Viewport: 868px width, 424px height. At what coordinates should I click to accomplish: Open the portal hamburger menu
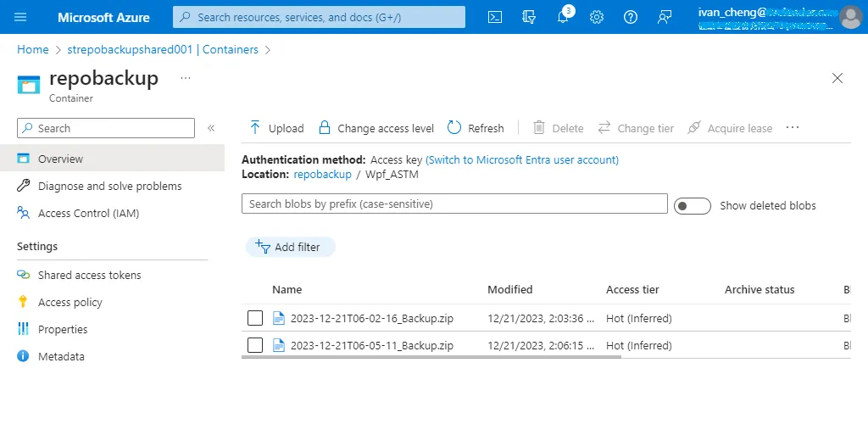tap(21, 17)
